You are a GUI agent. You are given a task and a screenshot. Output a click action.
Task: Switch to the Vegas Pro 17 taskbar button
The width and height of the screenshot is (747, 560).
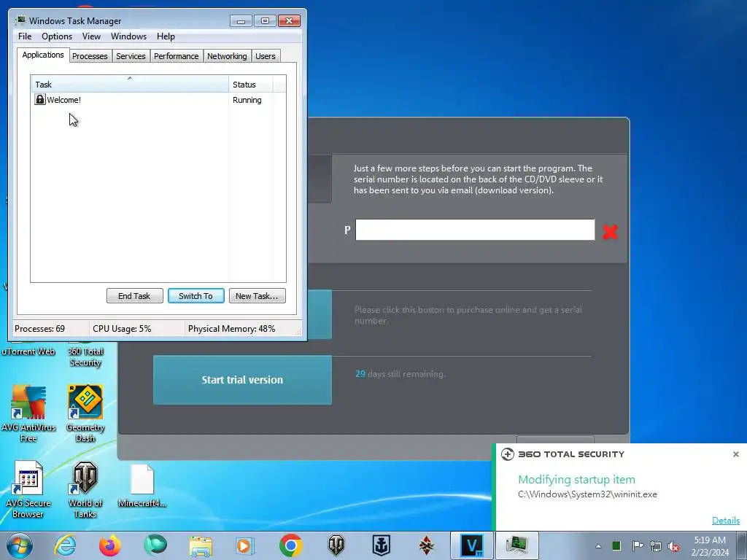tap(472, 545)
